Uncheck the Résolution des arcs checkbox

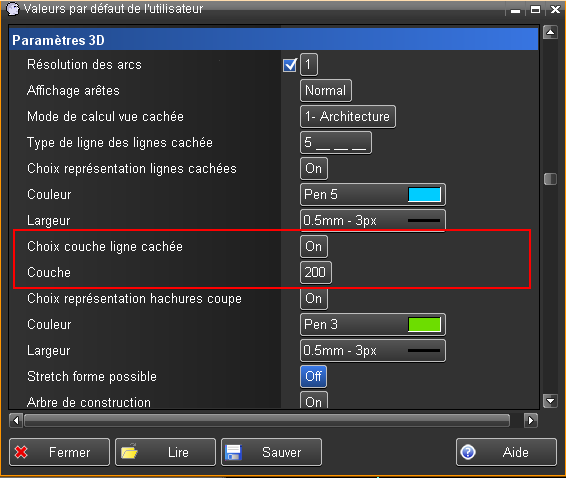click(x=290, y=65)
